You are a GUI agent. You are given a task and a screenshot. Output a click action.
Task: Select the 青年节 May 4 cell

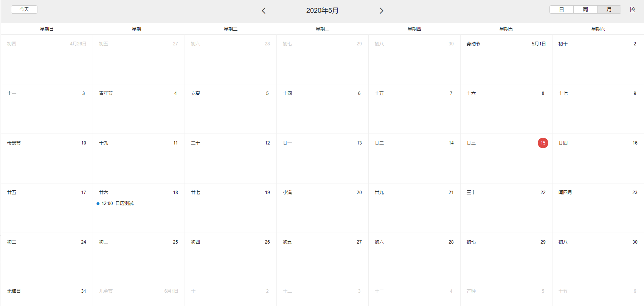coord(138,110)
